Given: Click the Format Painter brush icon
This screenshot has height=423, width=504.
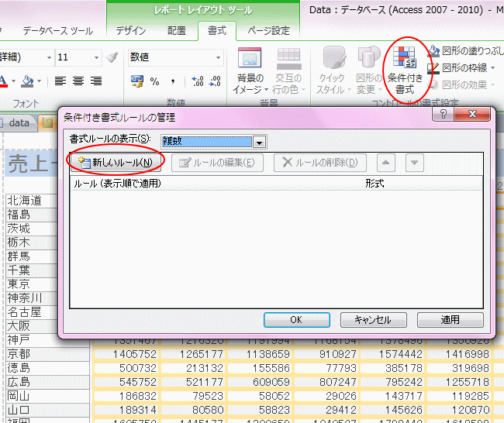Looking at the screenshot, I should [x=112, y=57].
